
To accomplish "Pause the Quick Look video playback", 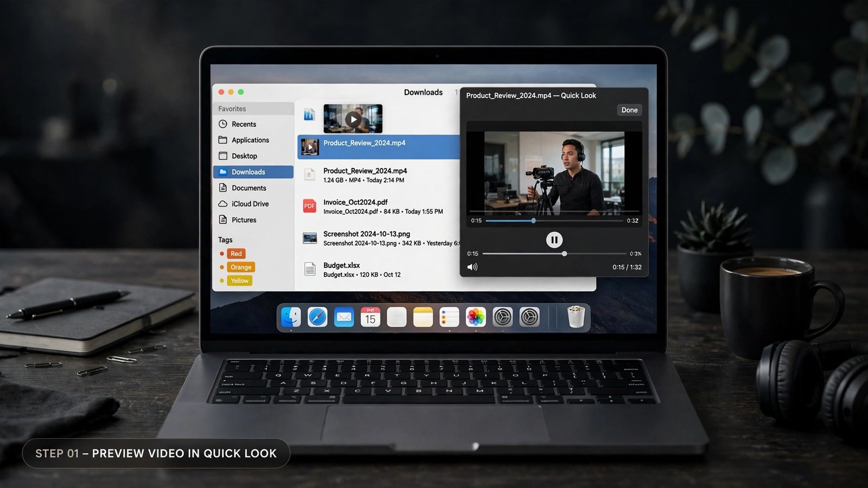I will [x=554, y=240].
